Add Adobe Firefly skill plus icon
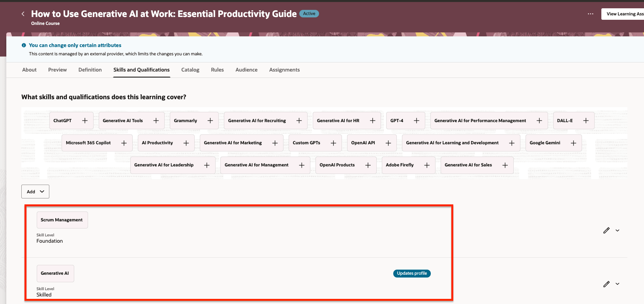 [x=427, y=165]
